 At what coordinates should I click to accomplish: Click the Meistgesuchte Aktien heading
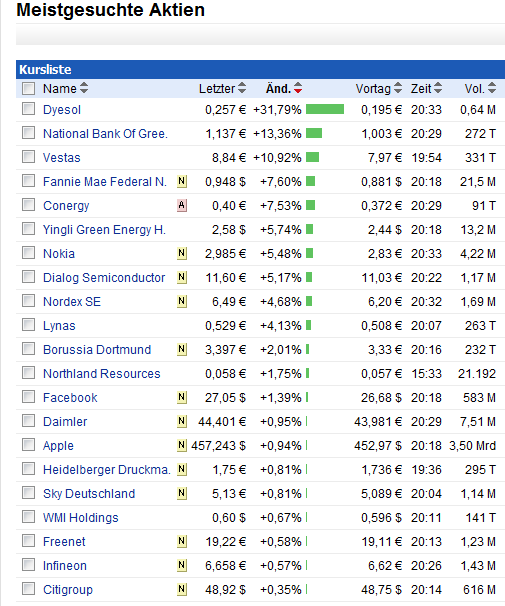pyautogui.click(x=111, y=10)
